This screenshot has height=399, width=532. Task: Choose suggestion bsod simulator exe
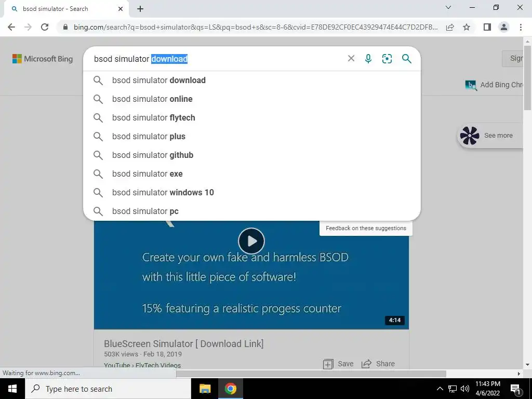coord(252,174)
